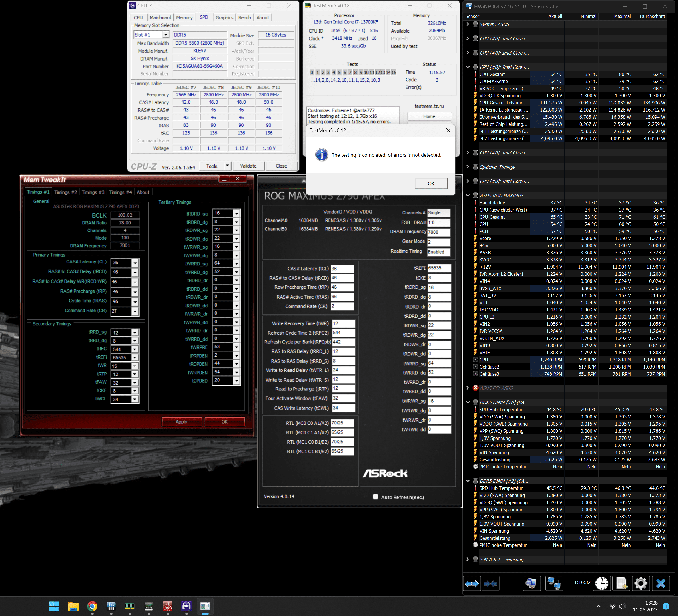The height and width of the screenshot is (616, 678).
Task: Switch to Timings #2 tab
Action: tap(66, 192)
